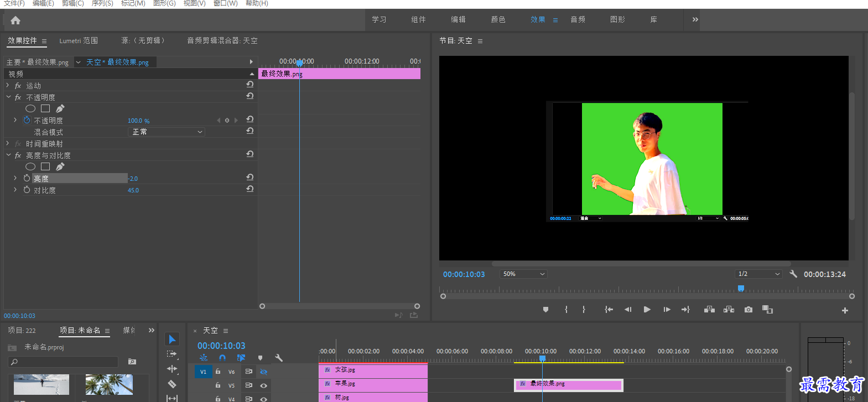This screenshot has height=402, width=868.
Task: Open the 混合模式 dropdown showing 正常
Action: pos(167,132)
